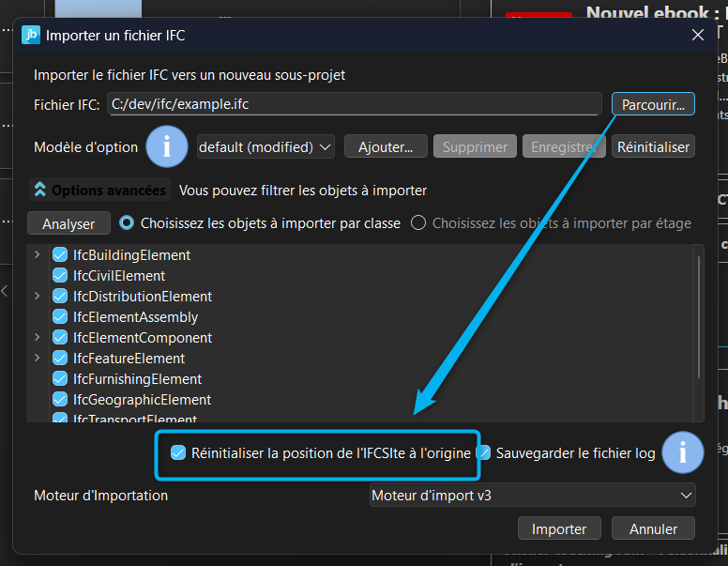Toggle Réinitialiser la position de l'IFCSite checkbox
This screenshot has width=728, height=566.
tap(178, 453)
